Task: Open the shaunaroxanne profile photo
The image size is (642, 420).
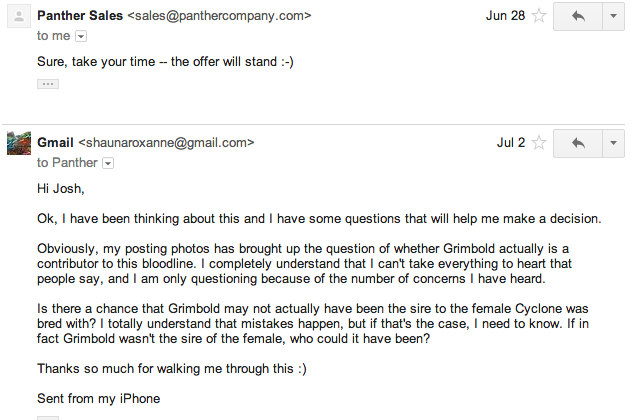Action: (19, 143)
